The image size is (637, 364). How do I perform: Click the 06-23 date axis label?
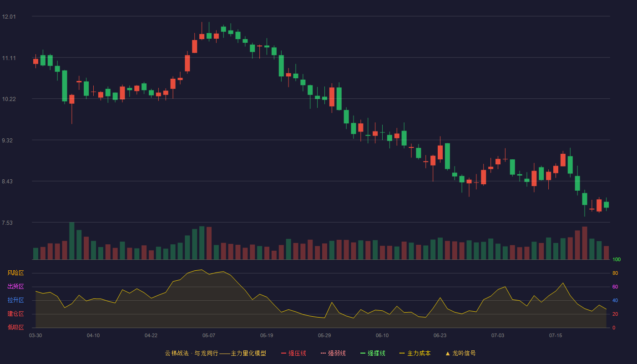coord(440,335)
